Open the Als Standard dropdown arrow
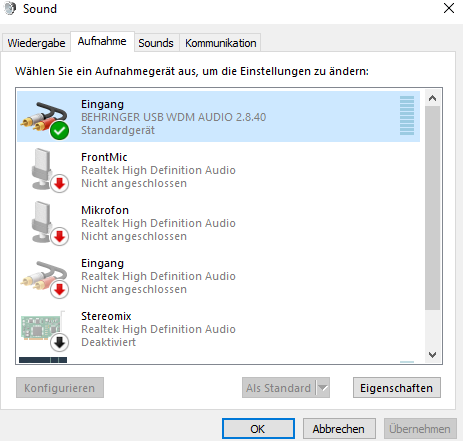The image size is (463, 441). tap(323, 388)
